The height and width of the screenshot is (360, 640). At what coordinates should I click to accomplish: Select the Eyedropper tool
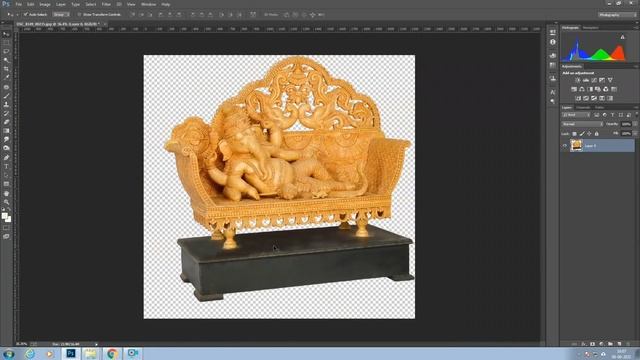point(6,78)
